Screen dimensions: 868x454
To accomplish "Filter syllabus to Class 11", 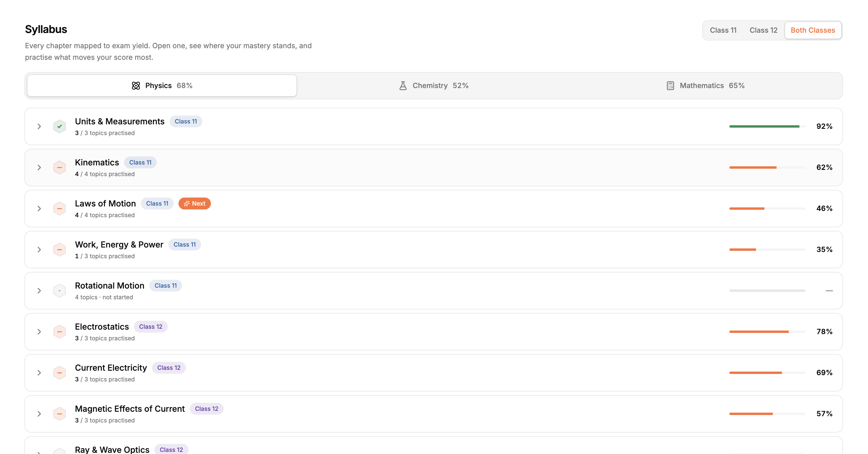I will (723, 30).
